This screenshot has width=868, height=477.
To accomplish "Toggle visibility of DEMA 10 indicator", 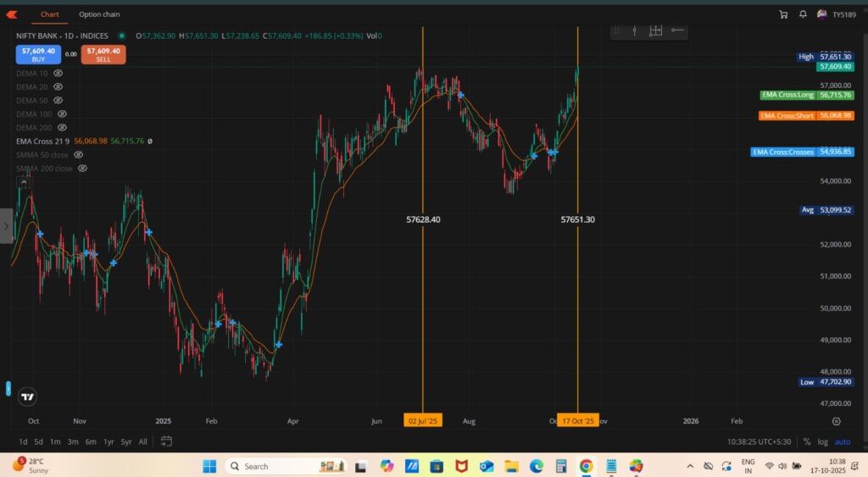I will (x=58, y=74).
